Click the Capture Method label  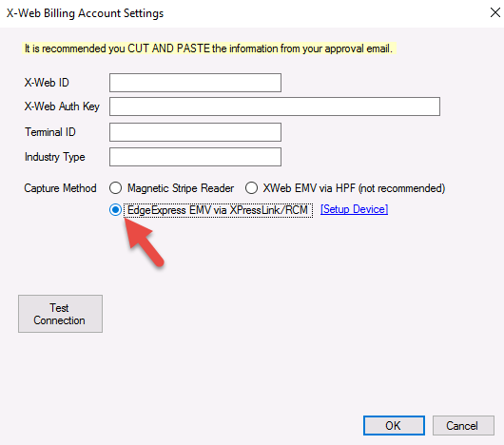click(61, 188)
